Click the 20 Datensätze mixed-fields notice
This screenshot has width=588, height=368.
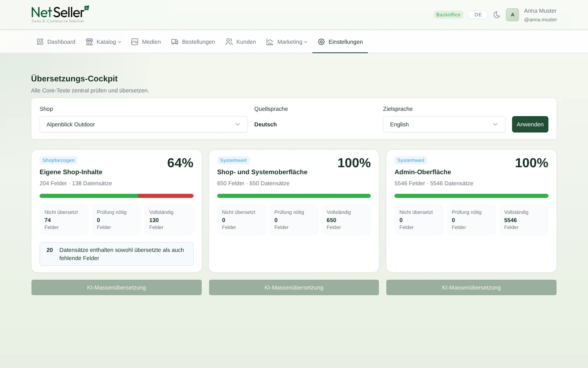(x=116, y=254)
